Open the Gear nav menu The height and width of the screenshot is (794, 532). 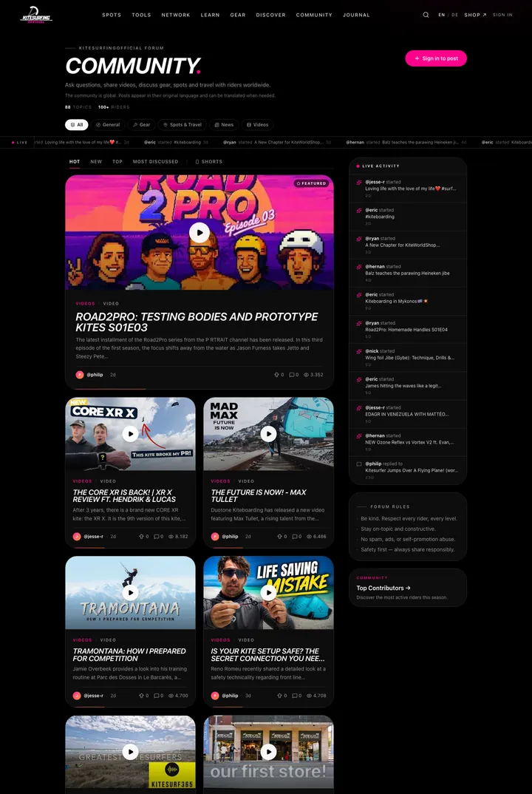pos(238,16)
